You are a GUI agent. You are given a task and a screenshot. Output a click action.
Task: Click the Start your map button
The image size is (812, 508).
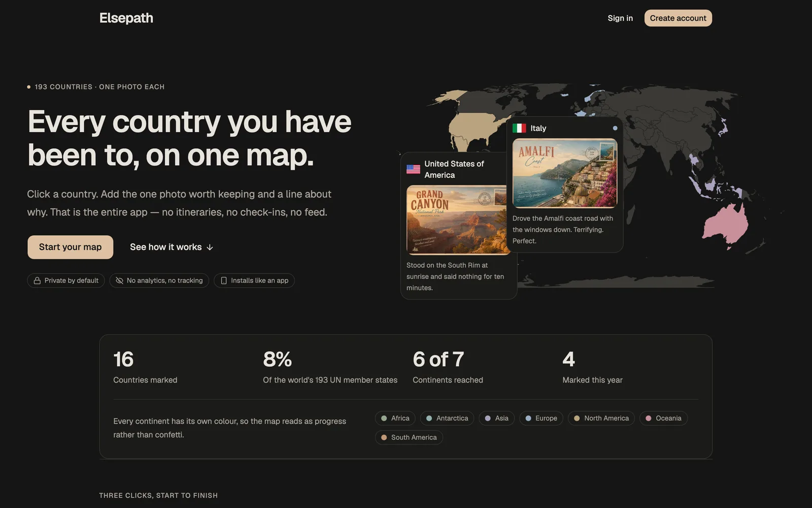pyautogui.click(x=70, y=247)
